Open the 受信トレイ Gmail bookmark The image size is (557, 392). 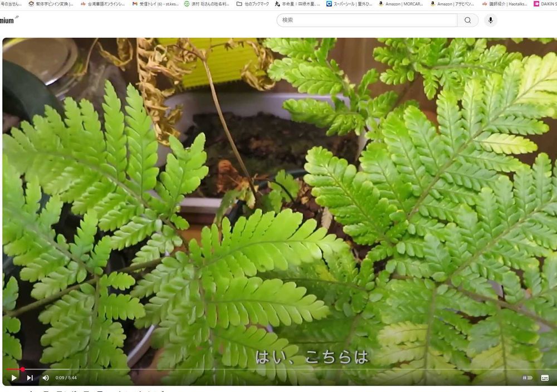(155, 4)
